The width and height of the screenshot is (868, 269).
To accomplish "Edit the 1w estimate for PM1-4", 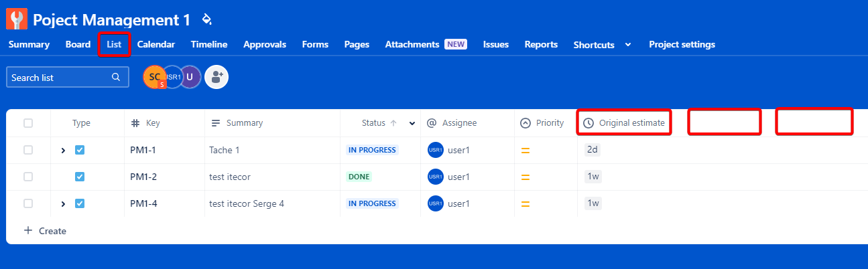I will [x=593, y=203].
